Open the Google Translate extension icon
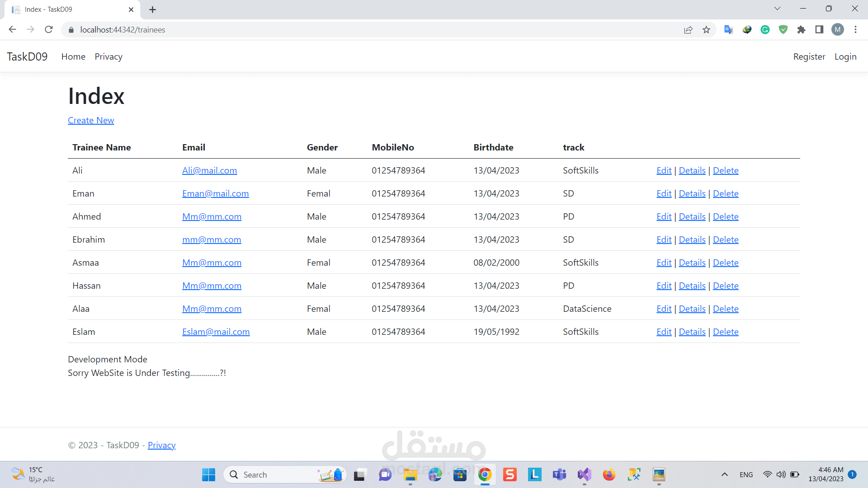This screenshot has width=868, height=488. (x=728, y=29)
